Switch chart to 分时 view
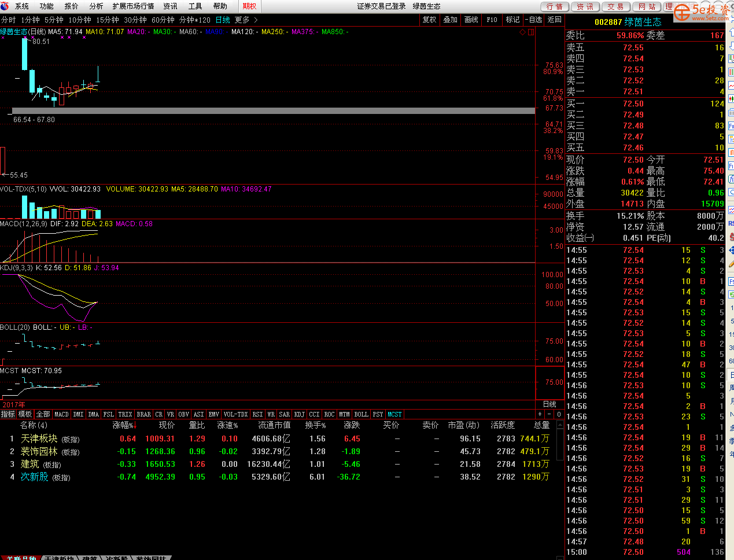 9,20
